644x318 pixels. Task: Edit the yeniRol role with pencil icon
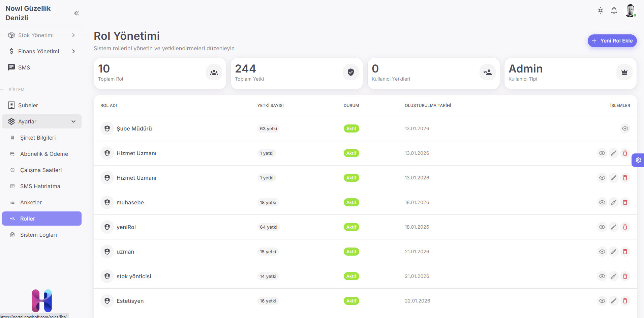click(x=614, y=227)
